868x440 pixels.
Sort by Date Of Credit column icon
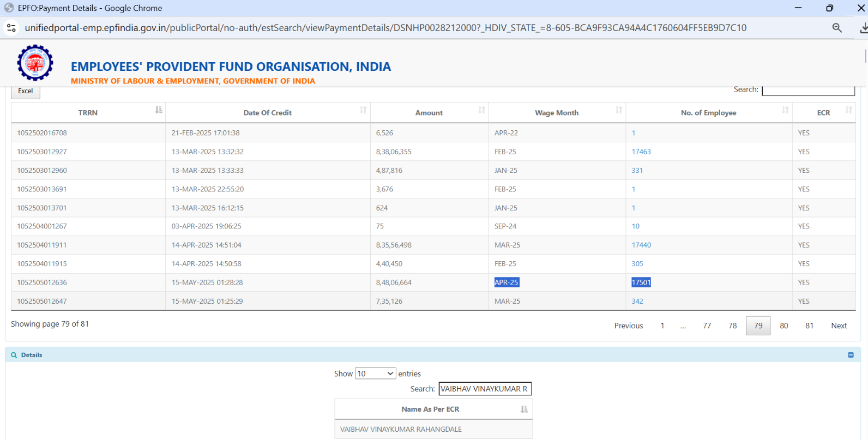(363, 110)
